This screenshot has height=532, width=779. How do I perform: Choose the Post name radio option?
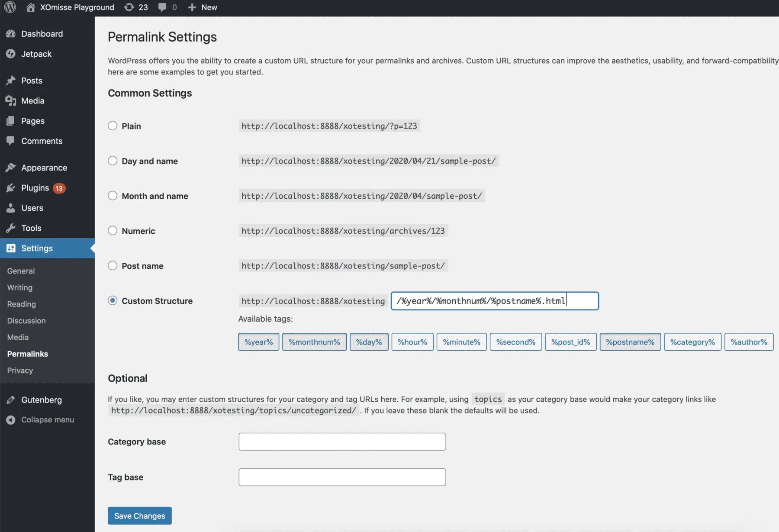point(113,266)
